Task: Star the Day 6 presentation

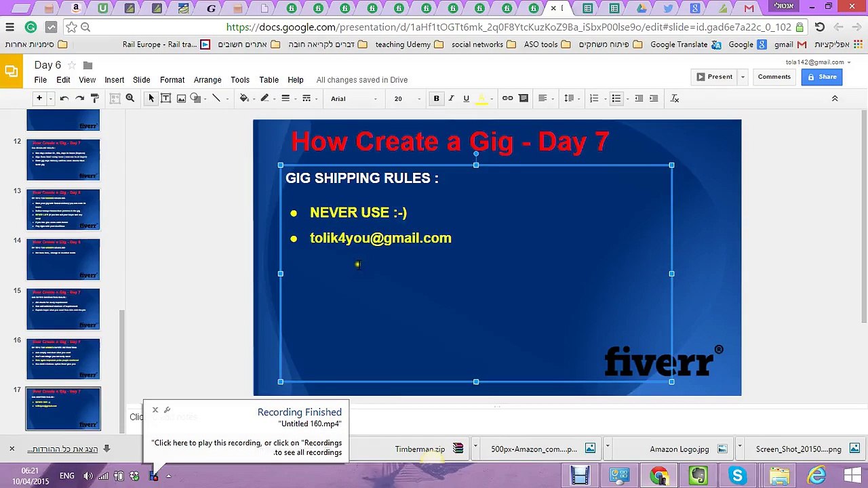Action: pos(72,65)
